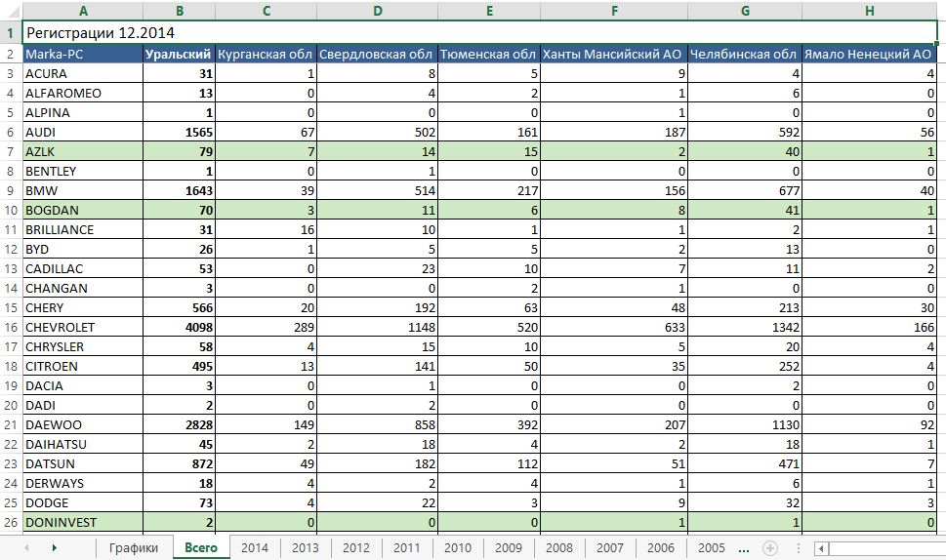Screen dimensions: 946x560
Task: Open the 2012 sheet tab
Action: (356, 548)
